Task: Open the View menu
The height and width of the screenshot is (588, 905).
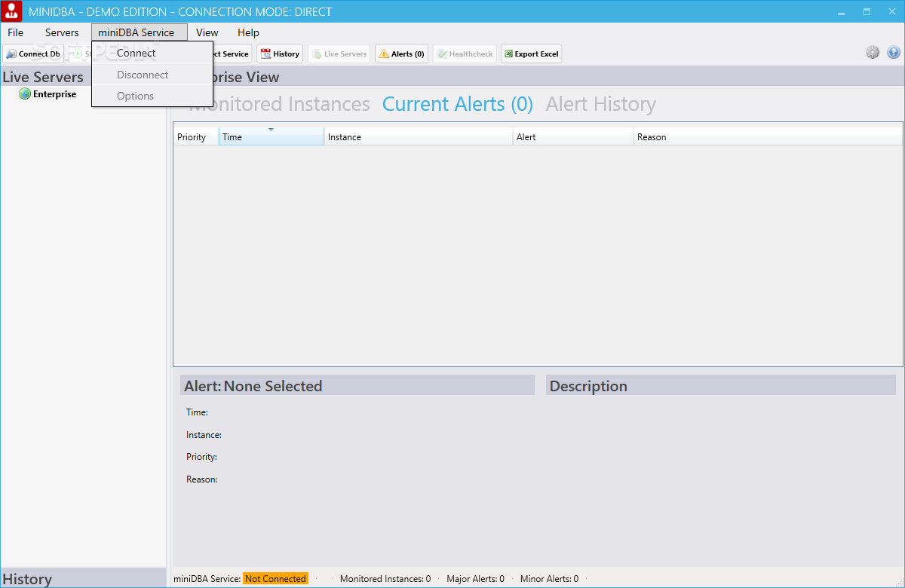Action: (207, 32)
